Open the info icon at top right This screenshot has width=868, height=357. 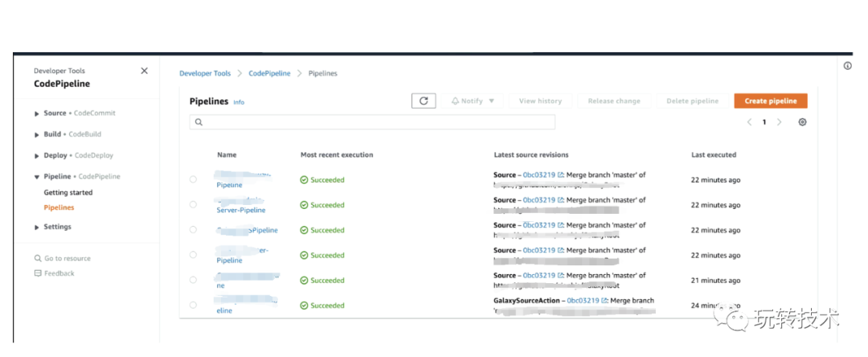[x=848, y=66]
